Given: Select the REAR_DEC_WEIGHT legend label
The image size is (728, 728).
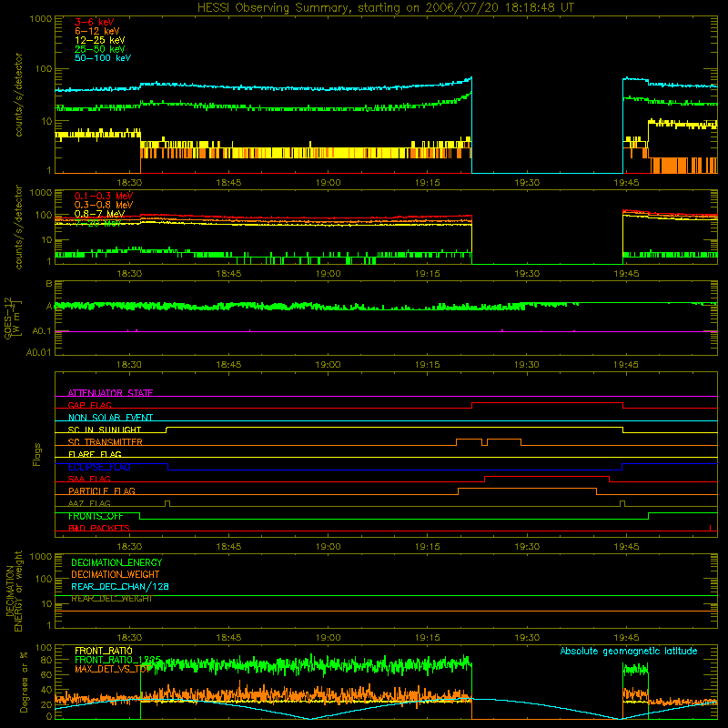Looking at the screenshot, I should pyautogui.click(x=111, y=599).
